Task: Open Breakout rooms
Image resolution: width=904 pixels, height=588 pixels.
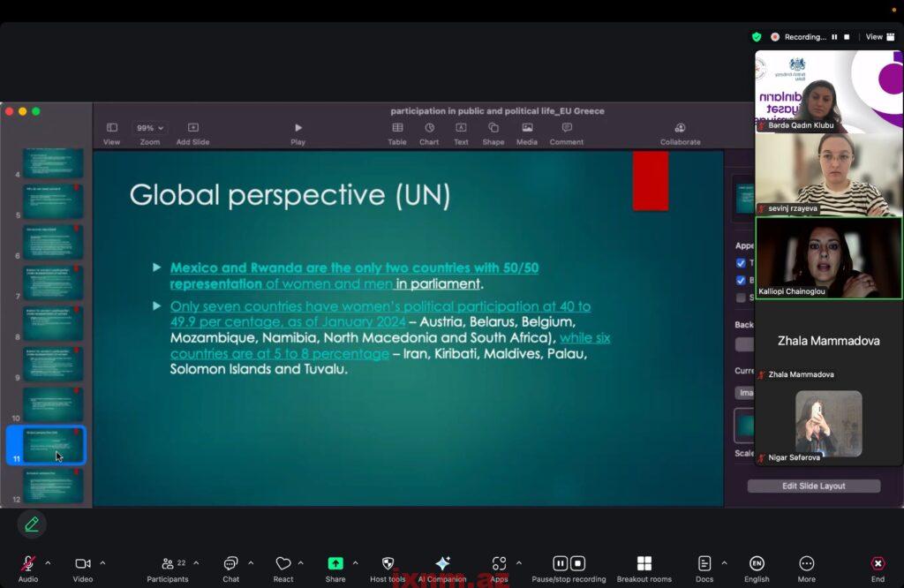Action: pos(644,564)
